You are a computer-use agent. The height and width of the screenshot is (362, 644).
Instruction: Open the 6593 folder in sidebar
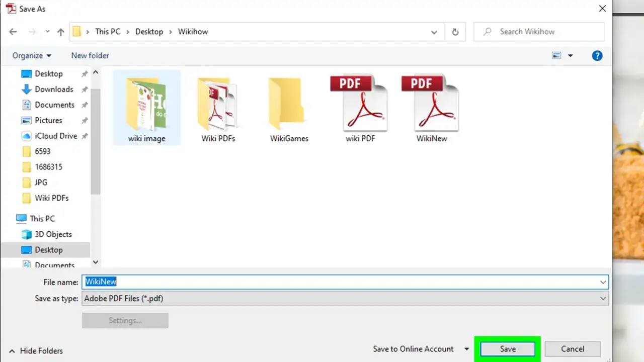pos(43,151)
